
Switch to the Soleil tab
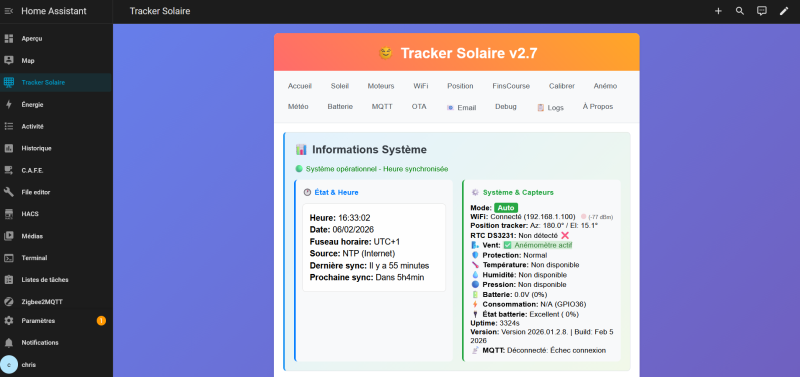pyautogui.click(x=340, y=86)
